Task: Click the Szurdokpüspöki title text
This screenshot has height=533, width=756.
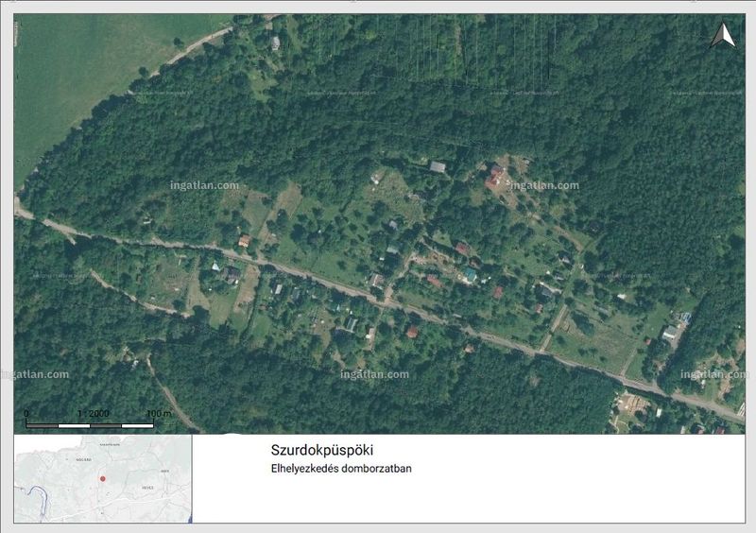Action: pyautogui.click(x=322, y=450)
